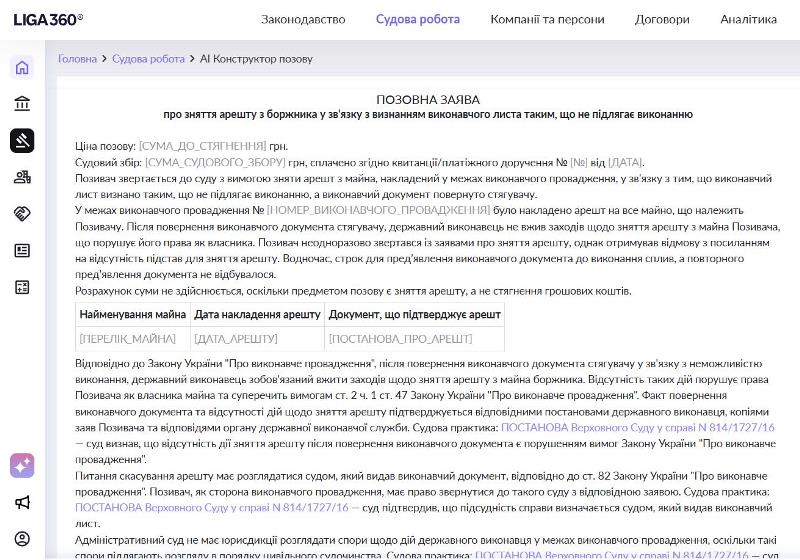Select the Судова робота menu item
The image size is (800, 560).
(x=418, y=19)
